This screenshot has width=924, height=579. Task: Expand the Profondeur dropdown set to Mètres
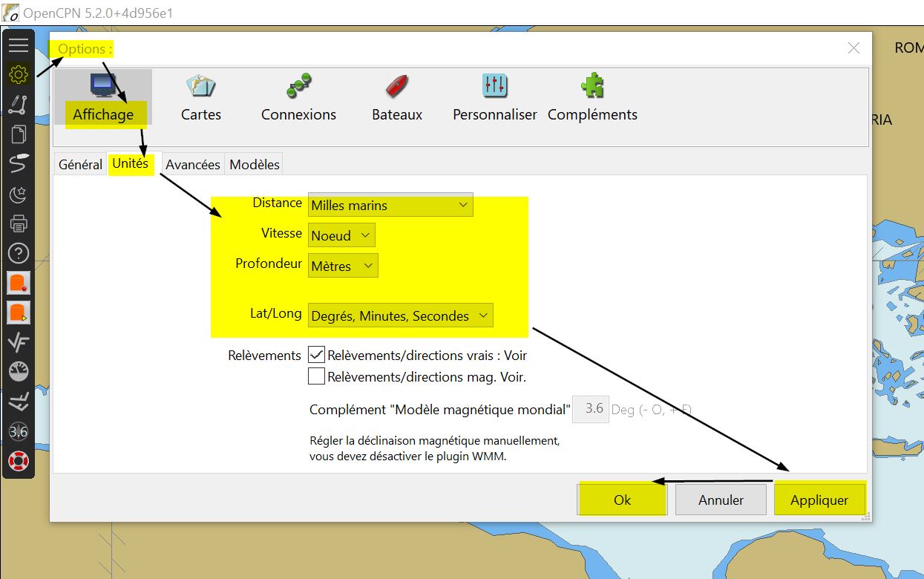343,266
